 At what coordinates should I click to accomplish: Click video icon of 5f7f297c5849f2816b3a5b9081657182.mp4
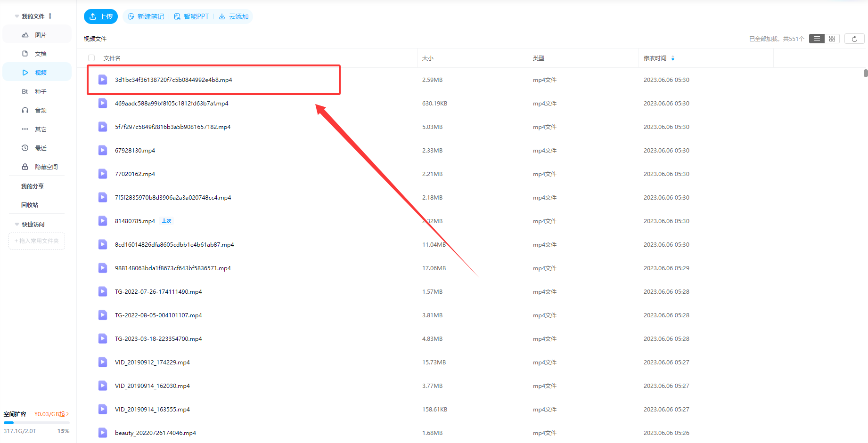(103, 127)
